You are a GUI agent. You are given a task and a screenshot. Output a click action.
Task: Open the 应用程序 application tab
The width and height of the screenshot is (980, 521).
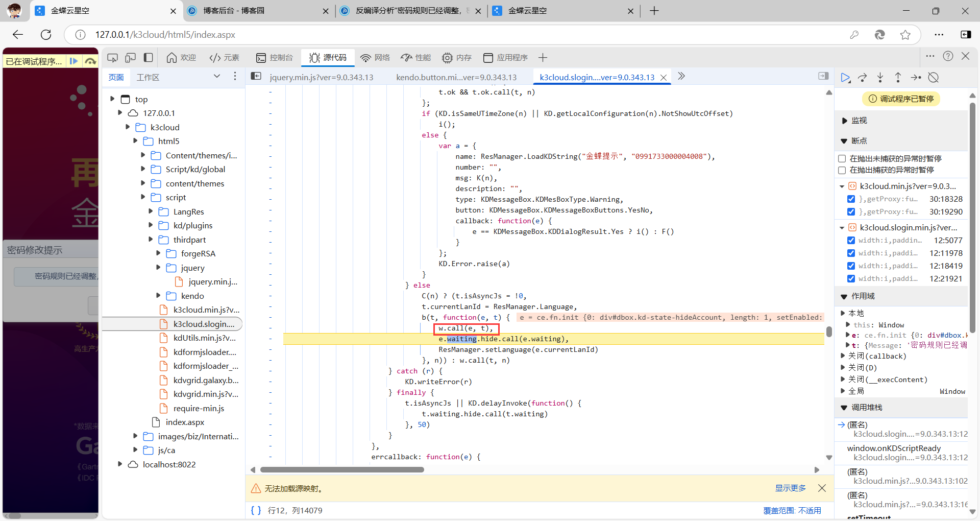click(x=505, y=58)
